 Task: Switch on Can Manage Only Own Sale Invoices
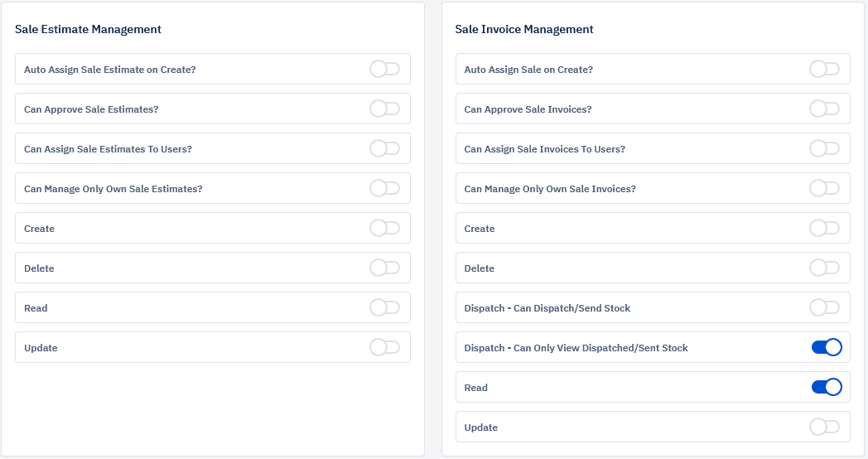point(825,189)
